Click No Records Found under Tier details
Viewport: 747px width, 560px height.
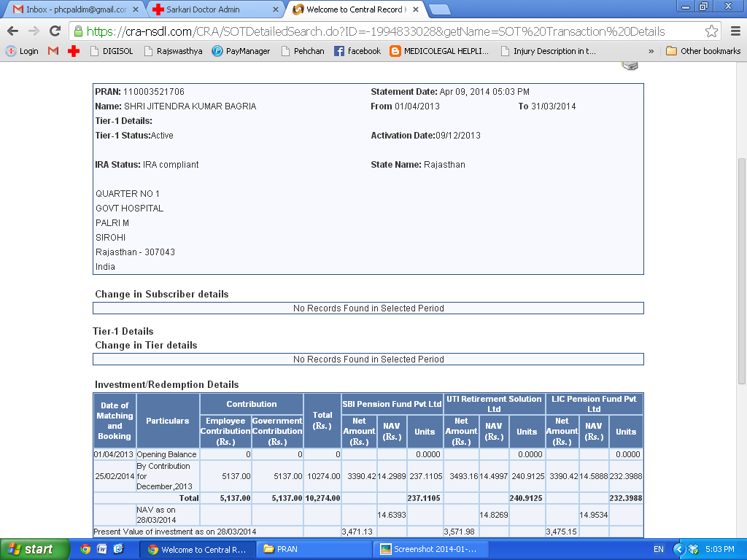368,359
